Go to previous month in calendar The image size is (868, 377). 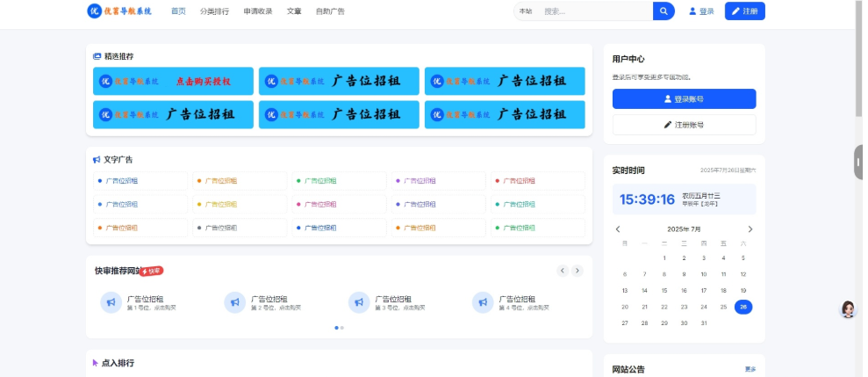(618, 229)
